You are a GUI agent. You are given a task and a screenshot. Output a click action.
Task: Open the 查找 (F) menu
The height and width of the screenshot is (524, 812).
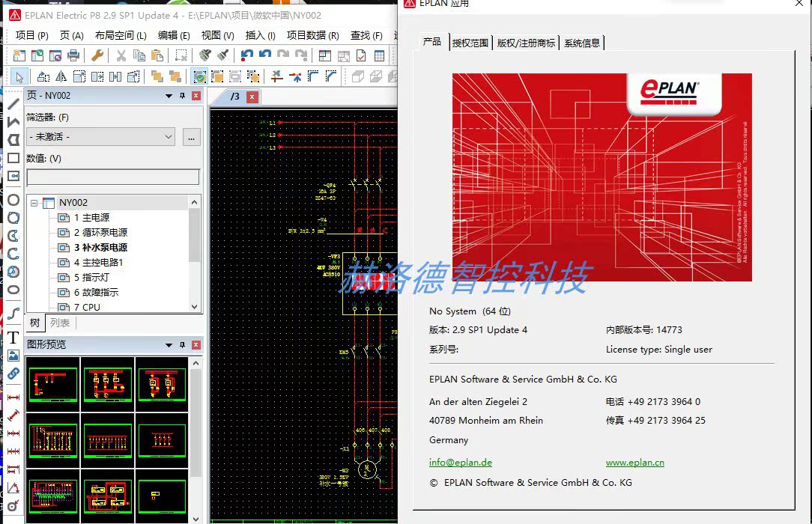pos(366,35)
